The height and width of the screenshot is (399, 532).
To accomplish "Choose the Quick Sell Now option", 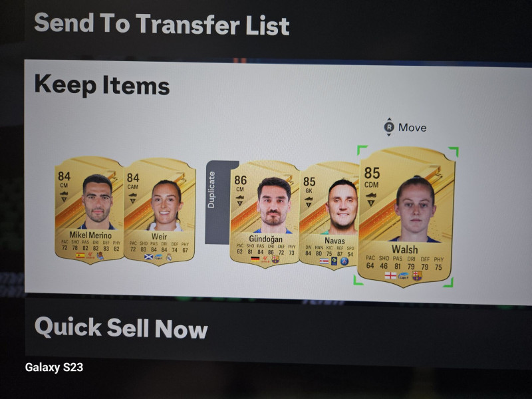I will tap(121, 327).
